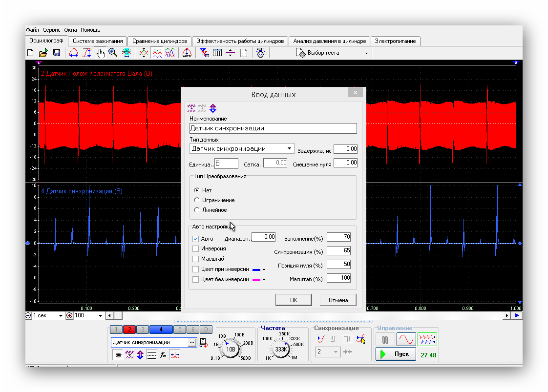The image size is (548, 392).
Task: Click the pause control button
Action: (x=385, y=340)
